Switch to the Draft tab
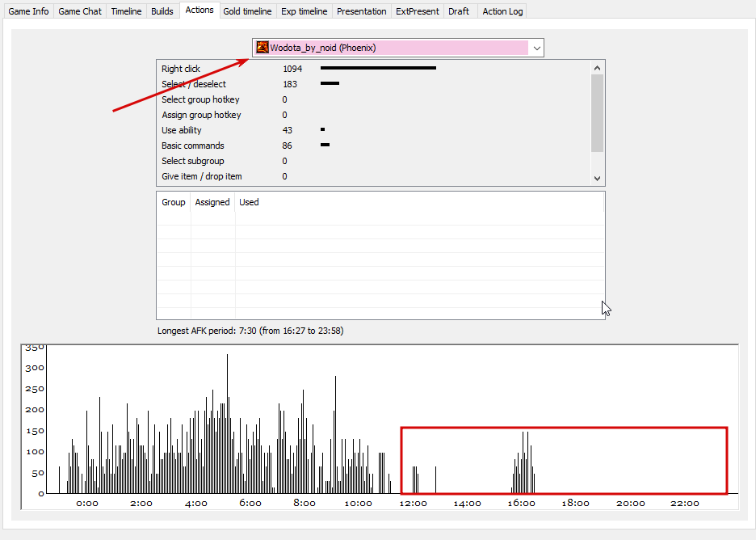 [459, 11]
